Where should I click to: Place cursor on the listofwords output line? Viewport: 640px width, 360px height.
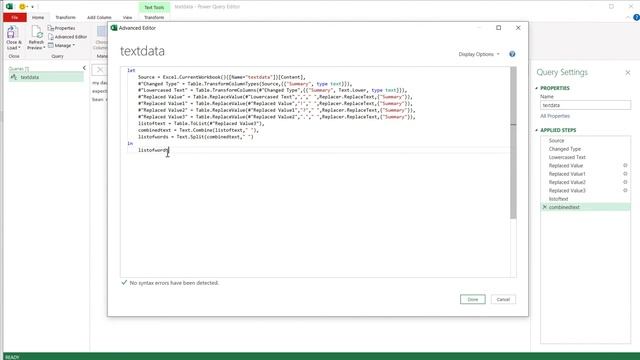coord(153,150)
